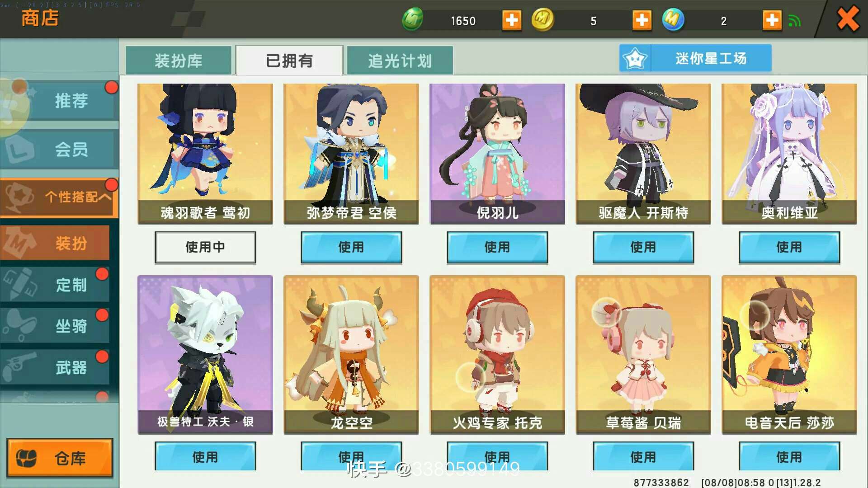Add blue mini points with plus icon
The height and width of the screenshot is (488, 868).
772,20
